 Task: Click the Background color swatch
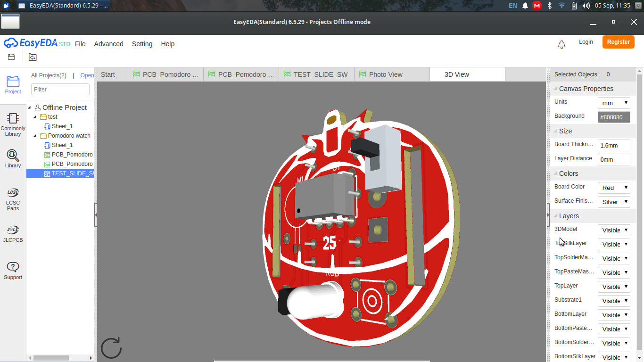pyautogui.click(x=614, y=116)
